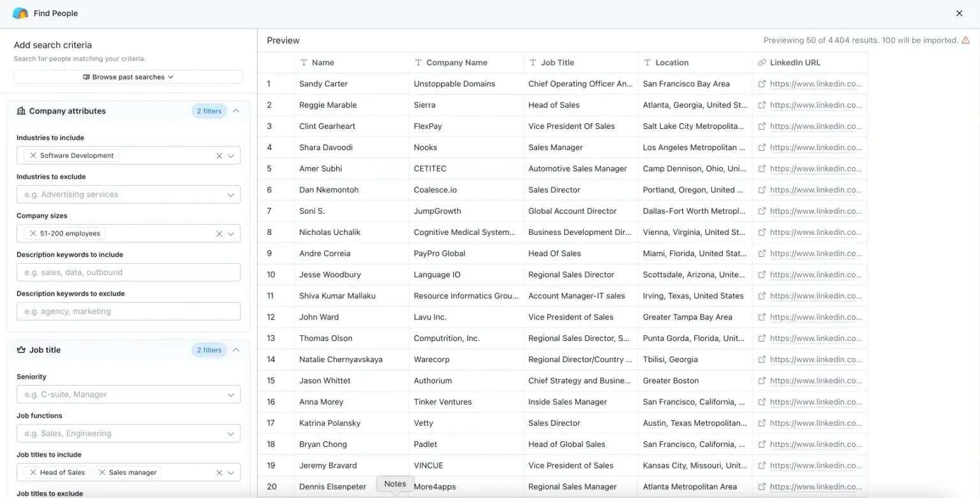980x498 pixels.
Task: Click the rainbow app logo icon
Action: coord(20,13)
